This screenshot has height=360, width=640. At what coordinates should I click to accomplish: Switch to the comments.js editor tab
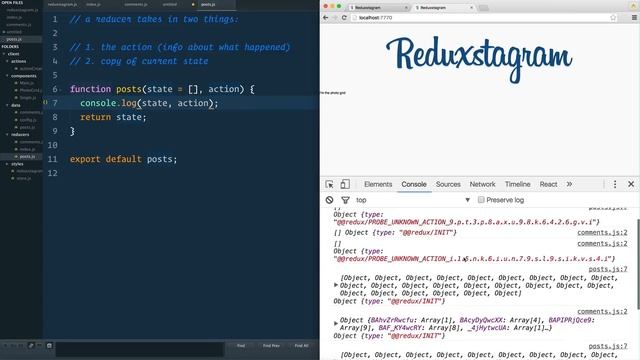pyautogui.click(x=136, y=4)
